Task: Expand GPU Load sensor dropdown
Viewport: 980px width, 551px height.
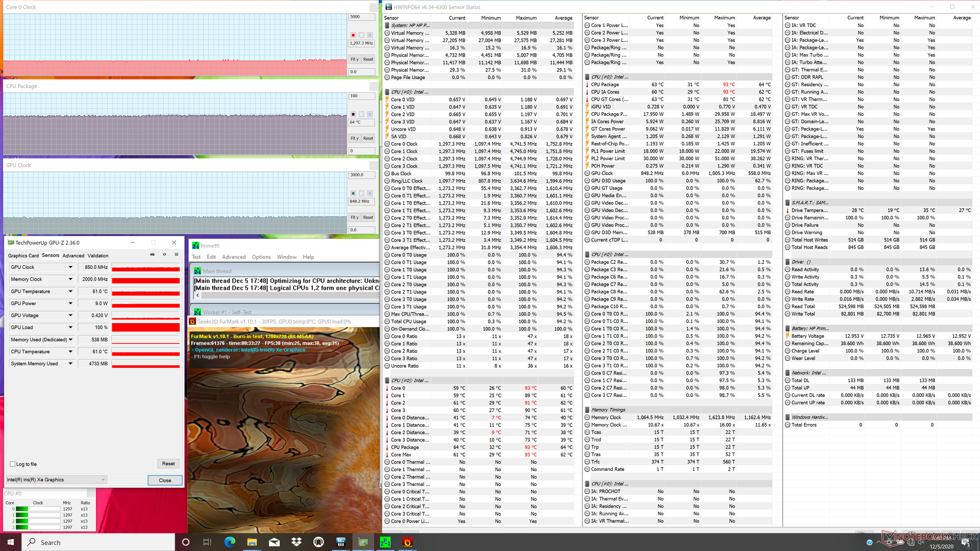Action: pos(70,328)
